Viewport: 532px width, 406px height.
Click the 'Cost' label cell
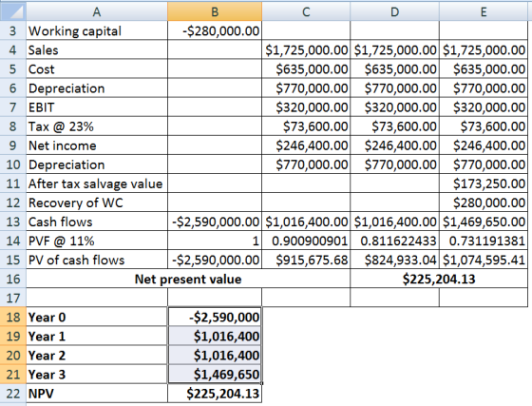point(97,68)
